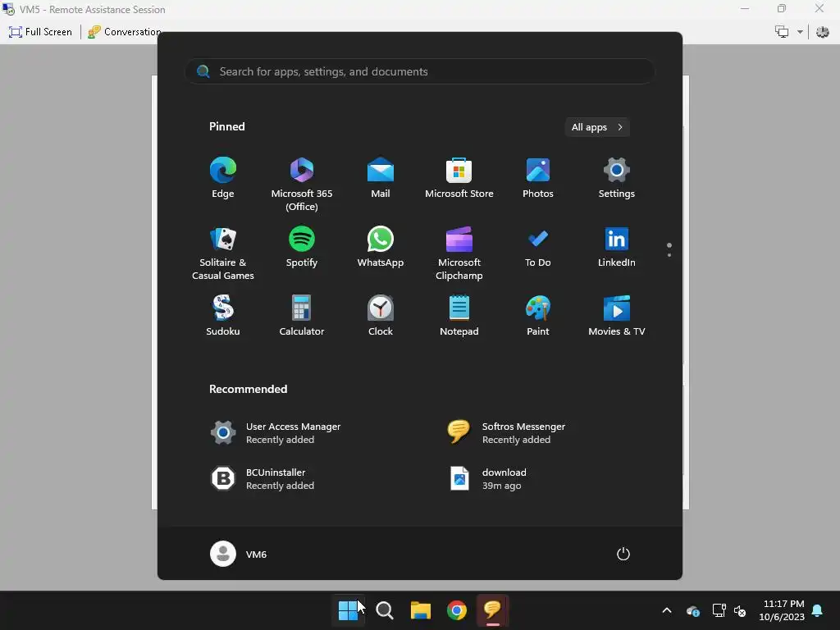Viewport: 840px width, 630px height.
Task: Open the VM6 user account menu
Action: 239,554
